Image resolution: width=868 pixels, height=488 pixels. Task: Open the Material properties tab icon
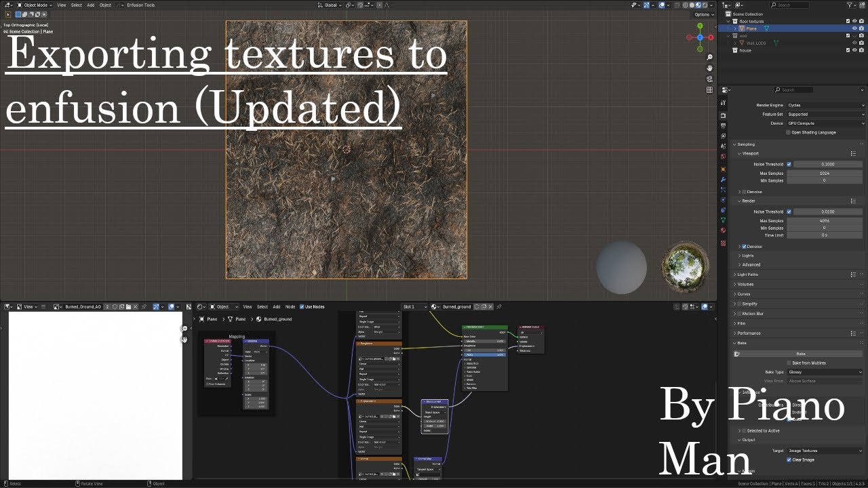pos(724,230)
